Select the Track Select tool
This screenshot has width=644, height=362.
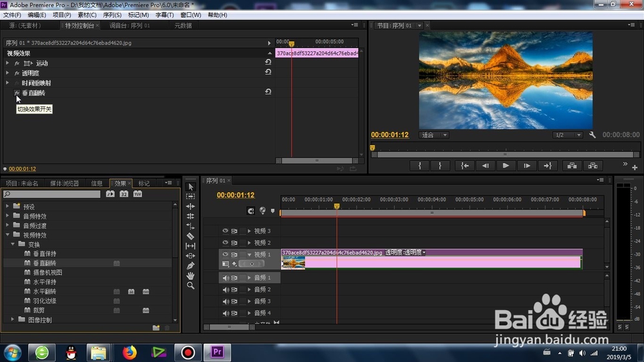(x=191, y=196)
